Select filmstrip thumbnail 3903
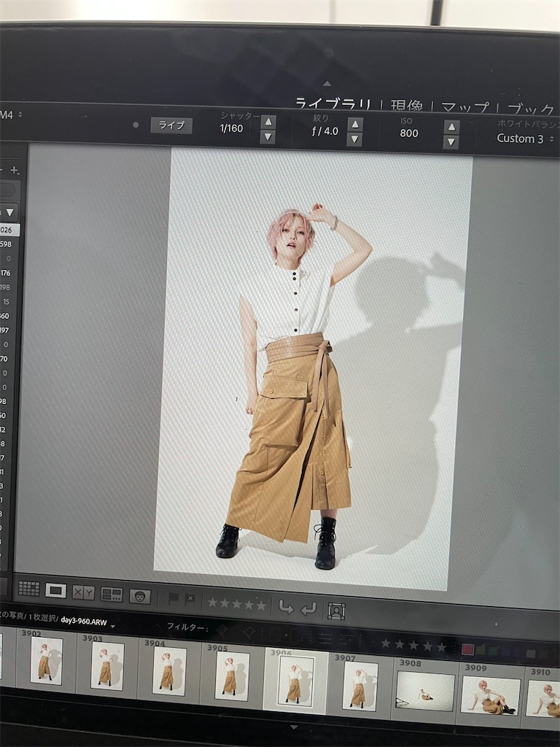Screen dimensions: 560x747 (107, 665)
